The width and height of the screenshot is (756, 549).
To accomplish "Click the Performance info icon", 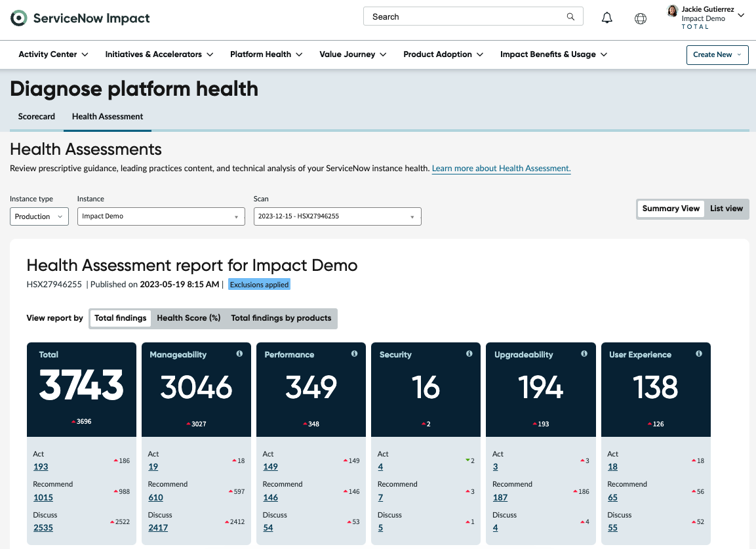I will 354,354.
